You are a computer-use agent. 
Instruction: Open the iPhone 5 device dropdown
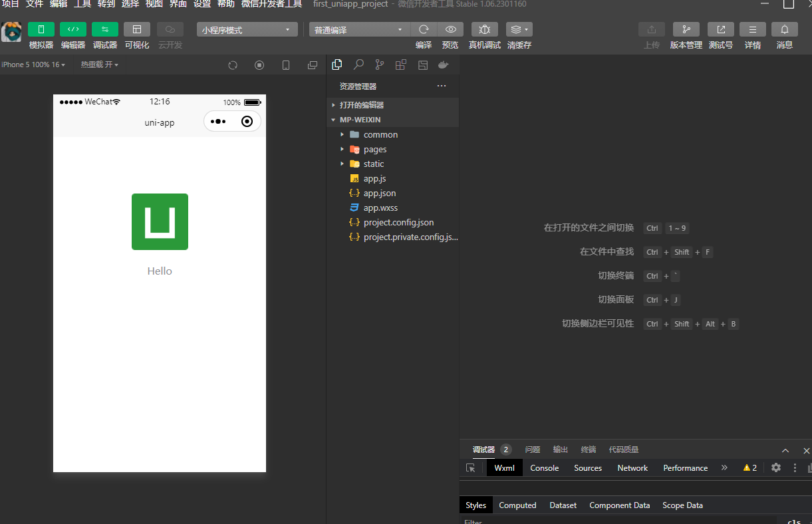(33, 65)
